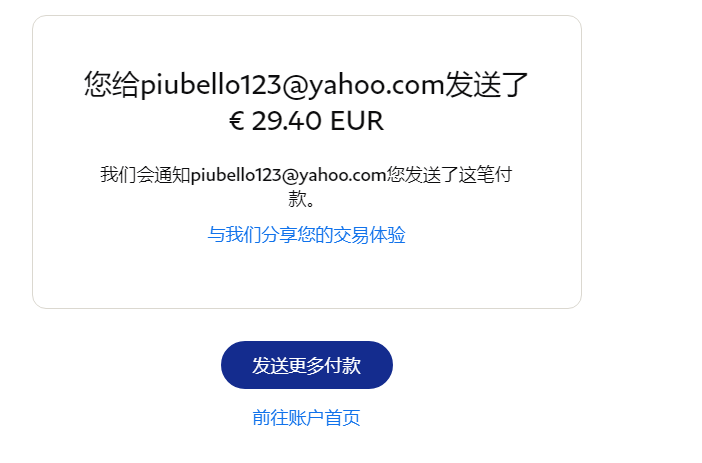Click the 发送更多付款 button
The height and width of the screenshot is (463, 702).
307,365
